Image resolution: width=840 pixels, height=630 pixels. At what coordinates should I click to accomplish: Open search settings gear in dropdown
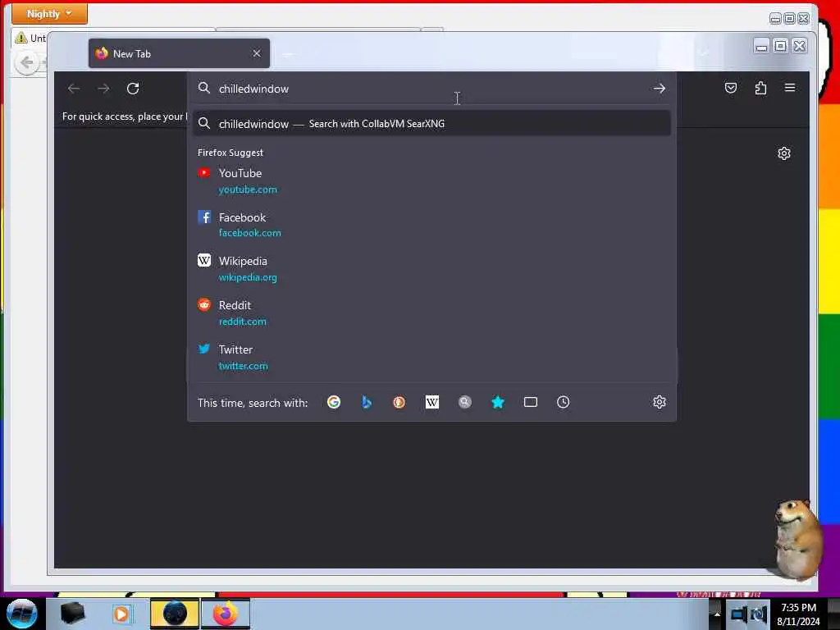click(660, 402)
